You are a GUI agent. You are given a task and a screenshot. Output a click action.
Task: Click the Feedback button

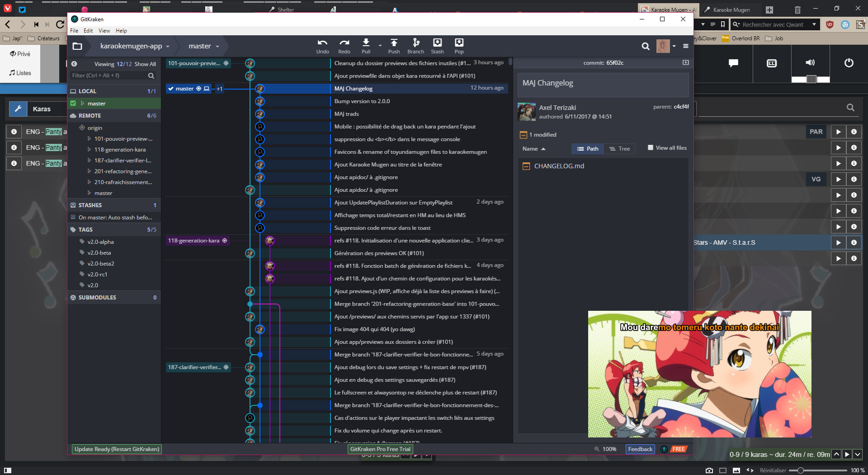pyautogui.click(x=640, y=449)
